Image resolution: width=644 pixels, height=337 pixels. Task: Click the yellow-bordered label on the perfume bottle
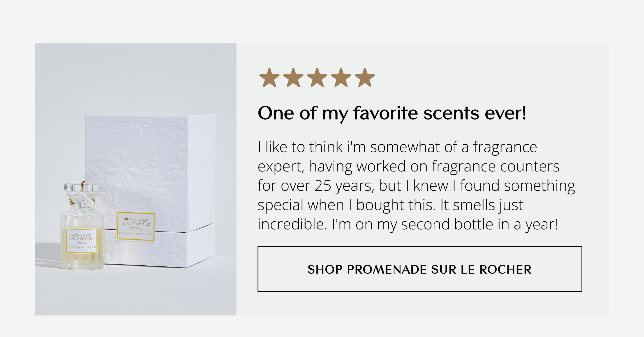[81, 241]
